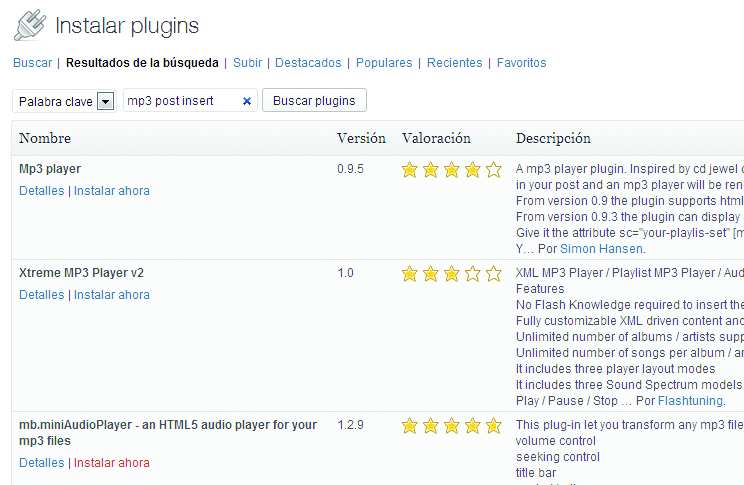Click the plugin plug icon beside the title
The height and width of the screenshot is (485, 744).
30,25
